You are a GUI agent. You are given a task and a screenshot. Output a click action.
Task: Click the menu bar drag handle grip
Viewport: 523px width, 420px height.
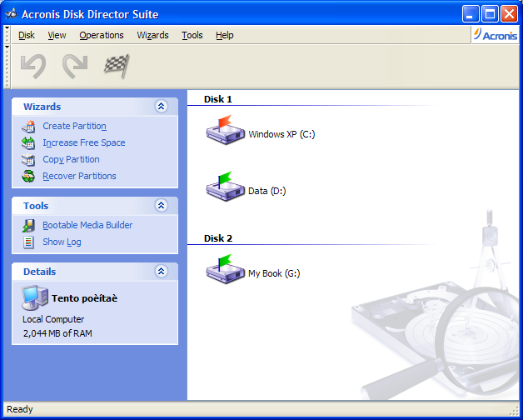pyautogui.click(x=7, y=35)
